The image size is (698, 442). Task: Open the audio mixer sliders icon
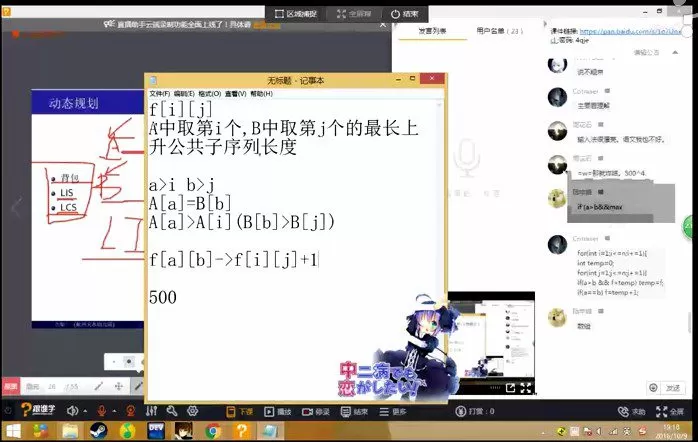tap(151, 411)
